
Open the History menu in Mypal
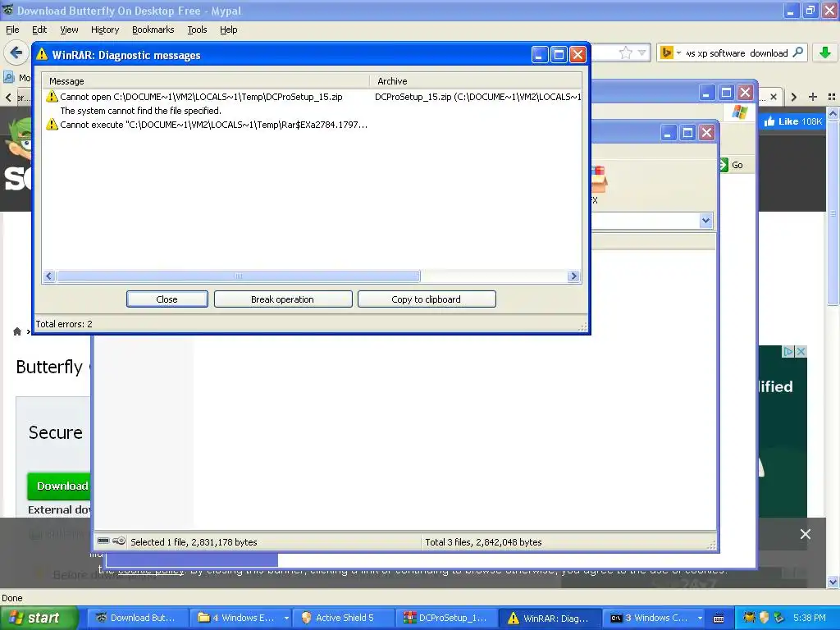[105, 30]
